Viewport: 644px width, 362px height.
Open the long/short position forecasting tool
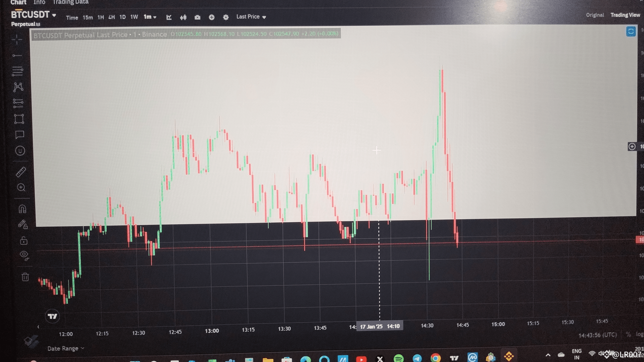coord(18,103)
